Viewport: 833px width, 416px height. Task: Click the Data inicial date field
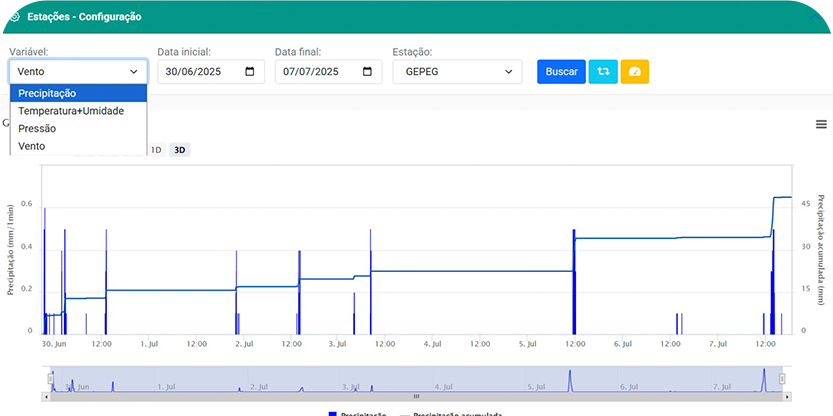(200, 72)
